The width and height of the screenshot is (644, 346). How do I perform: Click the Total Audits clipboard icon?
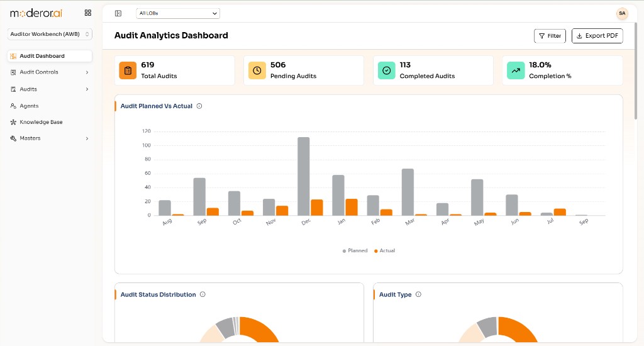[128, 70]
